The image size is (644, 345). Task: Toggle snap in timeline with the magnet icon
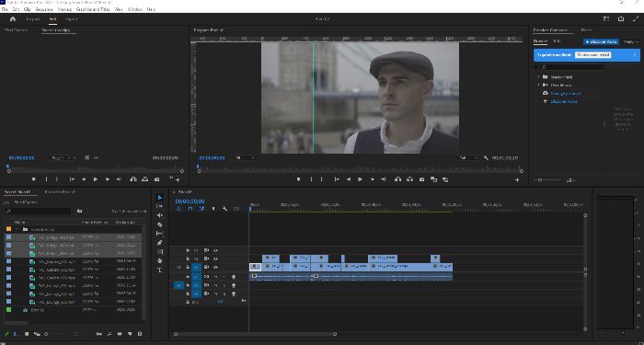click(x=190, y=209)
